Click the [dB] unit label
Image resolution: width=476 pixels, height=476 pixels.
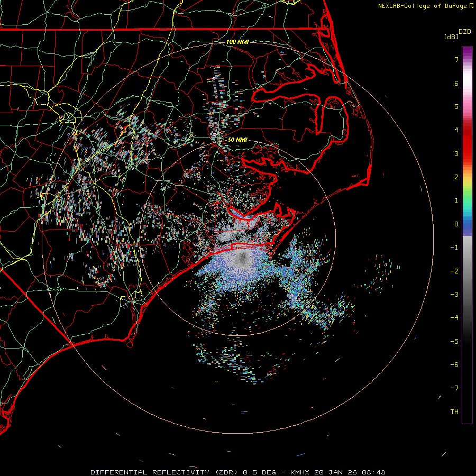[452, 36]
